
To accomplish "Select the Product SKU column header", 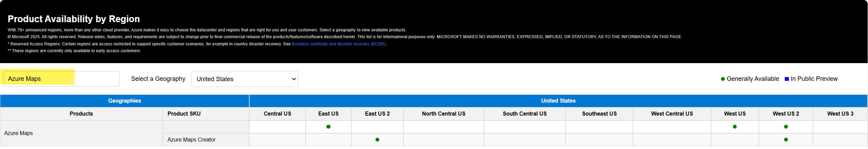I will click(206, 114).
